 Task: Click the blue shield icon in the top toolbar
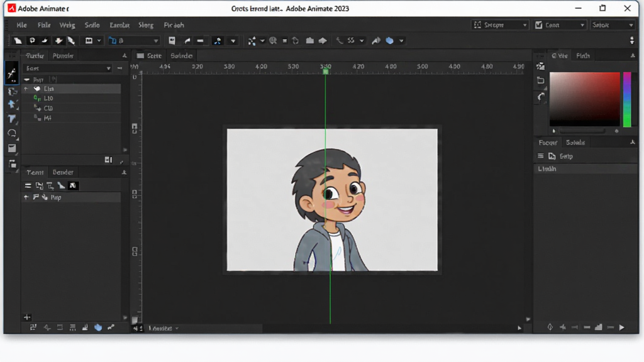390,41
